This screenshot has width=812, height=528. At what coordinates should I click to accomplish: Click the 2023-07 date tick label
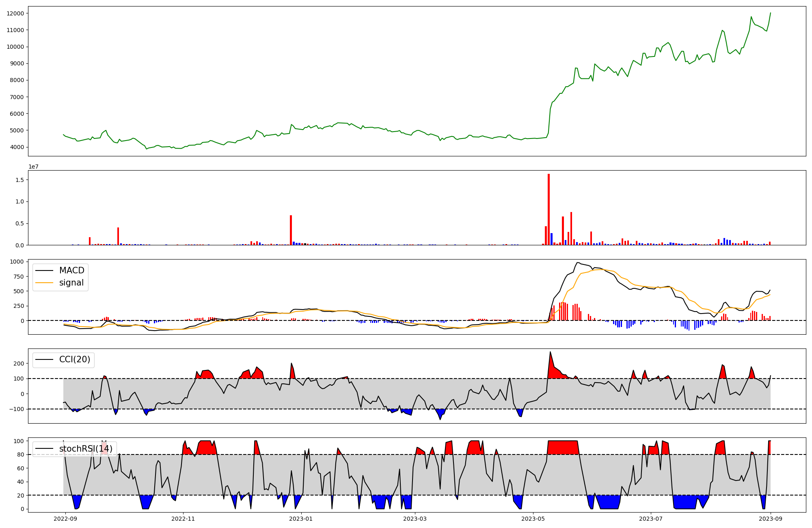651,519
